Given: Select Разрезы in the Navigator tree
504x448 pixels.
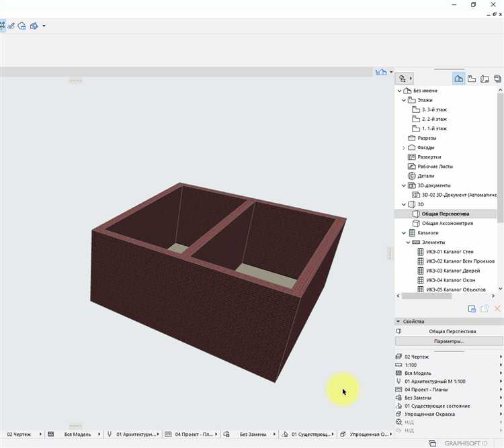Looking at the screenshot, I should coord(427,138).
